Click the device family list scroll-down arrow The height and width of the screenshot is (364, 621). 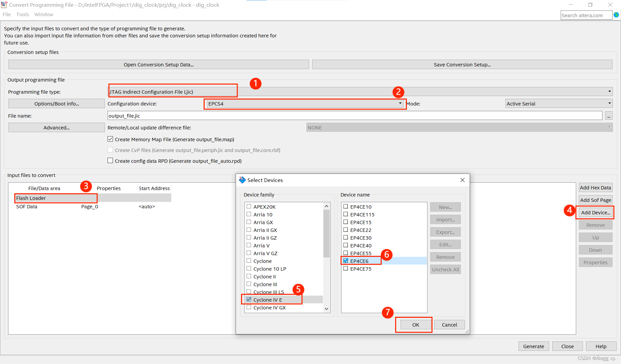326,309
